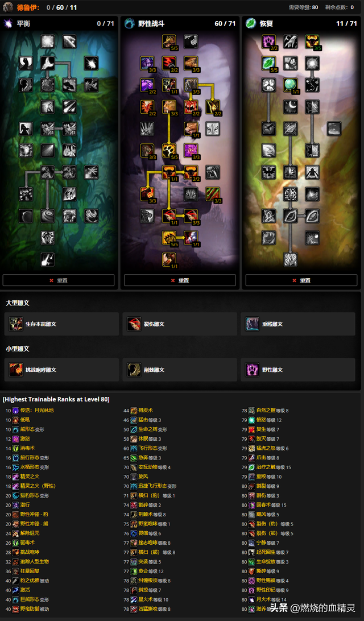
Task: Reset the 野性战斗 tree with 重置 button
Action: pyautogui.click(x=180, y=280)
